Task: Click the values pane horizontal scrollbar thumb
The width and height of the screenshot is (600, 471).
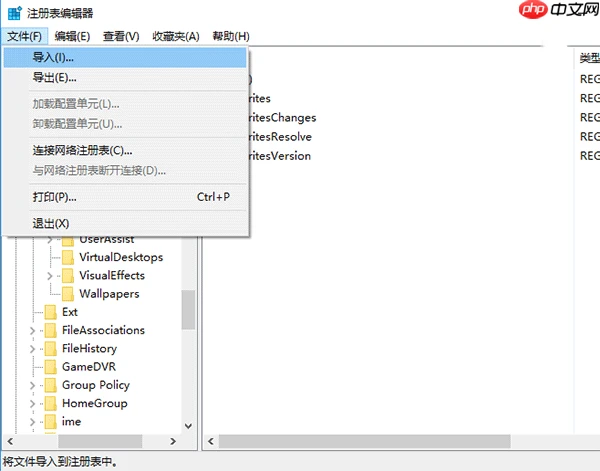Action: [364, 441]
